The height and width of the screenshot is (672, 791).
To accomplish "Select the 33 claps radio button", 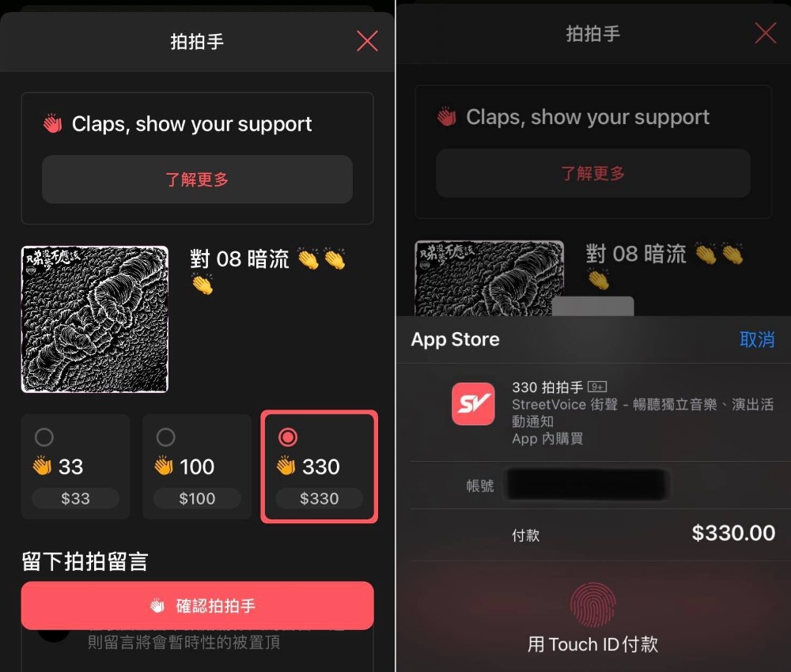I will (x=44, y=437).
